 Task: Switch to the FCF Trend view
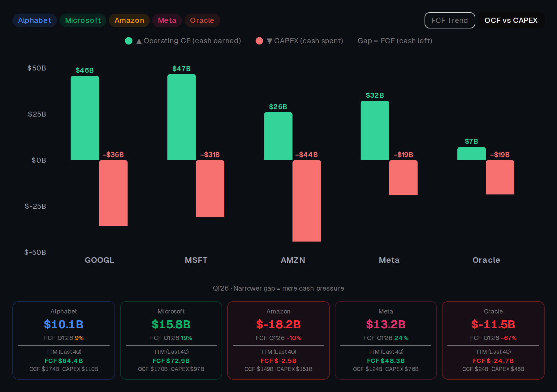pos(450,20)
